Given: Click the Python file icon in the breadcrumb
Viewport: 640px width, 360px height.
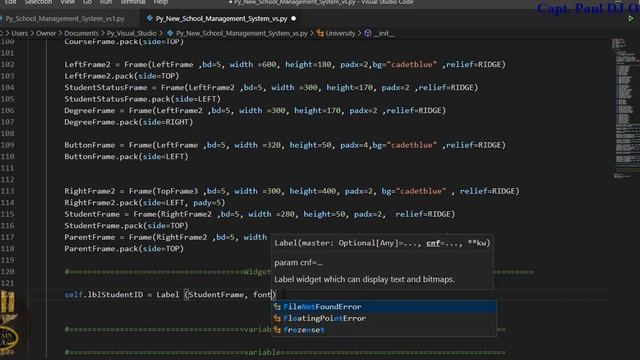Looking at the screenshot, I should 170,33.
